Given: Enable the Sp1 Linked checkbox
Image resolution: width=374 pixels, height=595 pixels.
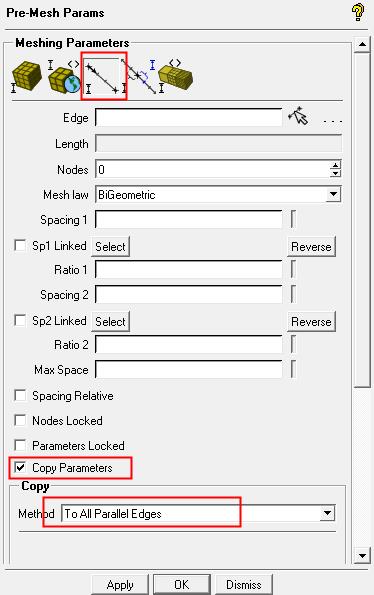Looking at the screenshot, I should click(x=20, y=245).
